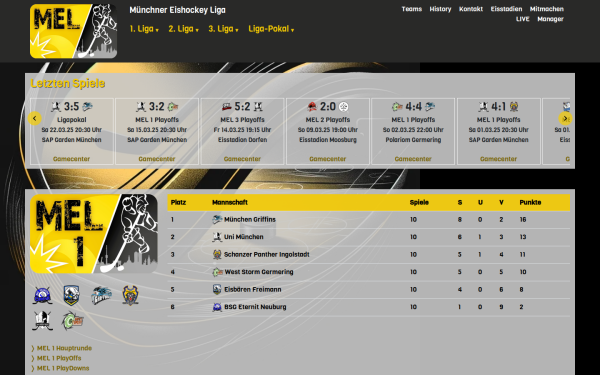
Task: Click the West Storm Germering logo below MEL 1
Action: click(x=73, y=321)
